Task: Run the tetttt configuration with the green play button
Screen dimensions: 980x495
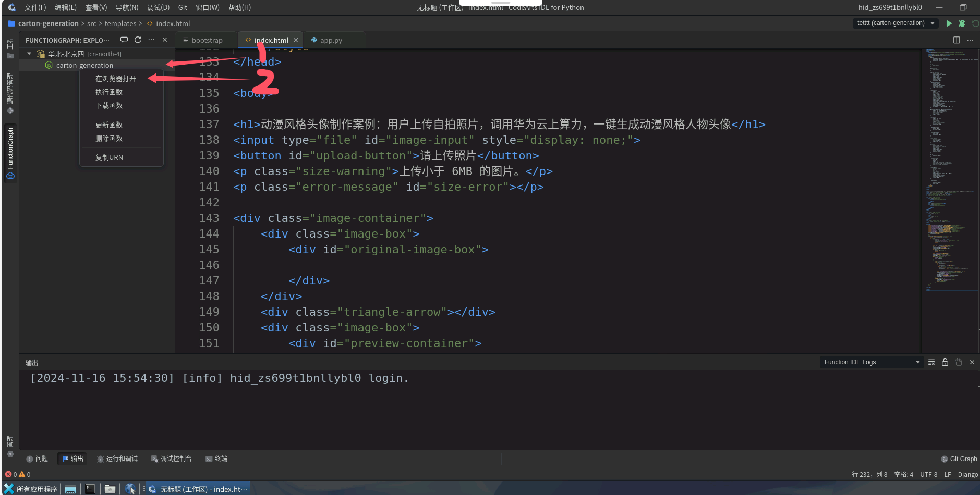Action: tap(949, 23)
